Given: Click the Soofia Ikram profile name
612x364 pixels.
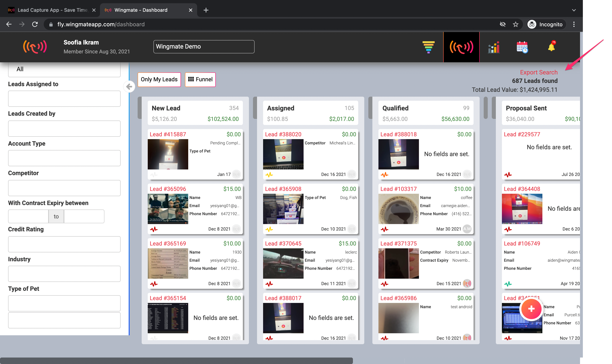Looking at the screenshot, I should click(x=81, y=42).
